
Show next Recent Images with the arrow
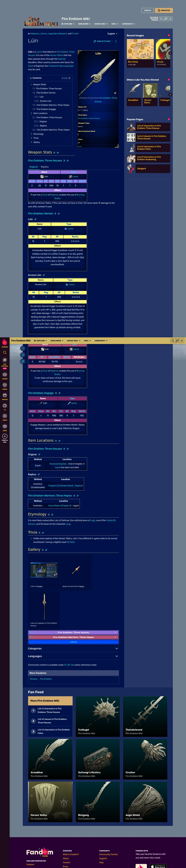(x=170, y=53)
